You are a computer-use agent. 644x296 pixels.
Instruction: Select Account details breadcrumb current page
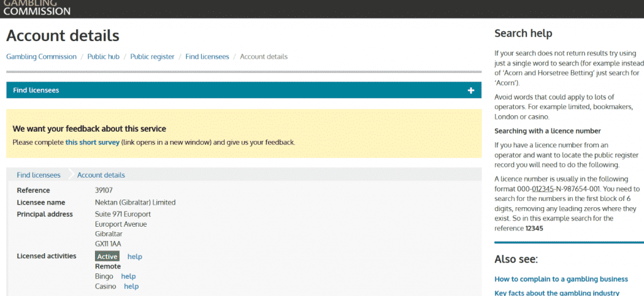(264, 57)
